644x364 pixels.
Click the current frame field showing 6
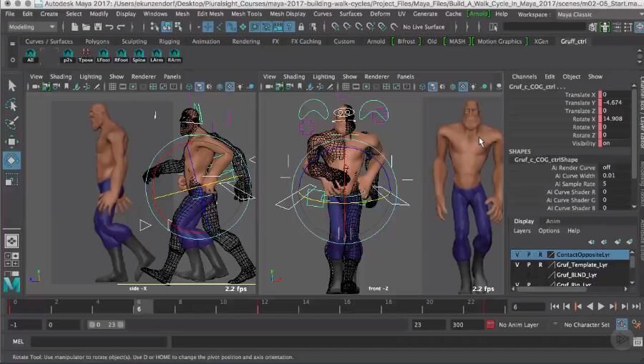(528, 307)
